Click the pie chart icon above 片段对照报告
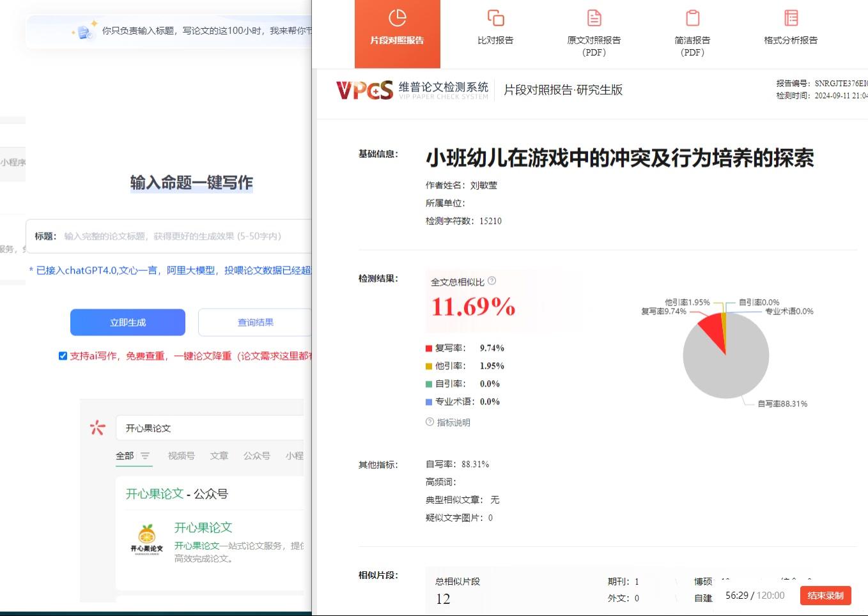Screen dimensions: 868x616 [x=397, y=18]
